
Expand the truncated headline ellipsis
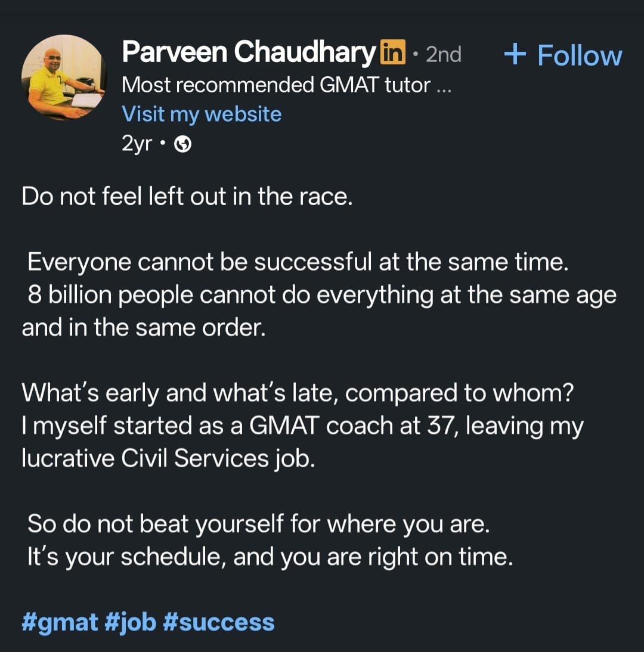pyautogui.click(x=444, y=87)
